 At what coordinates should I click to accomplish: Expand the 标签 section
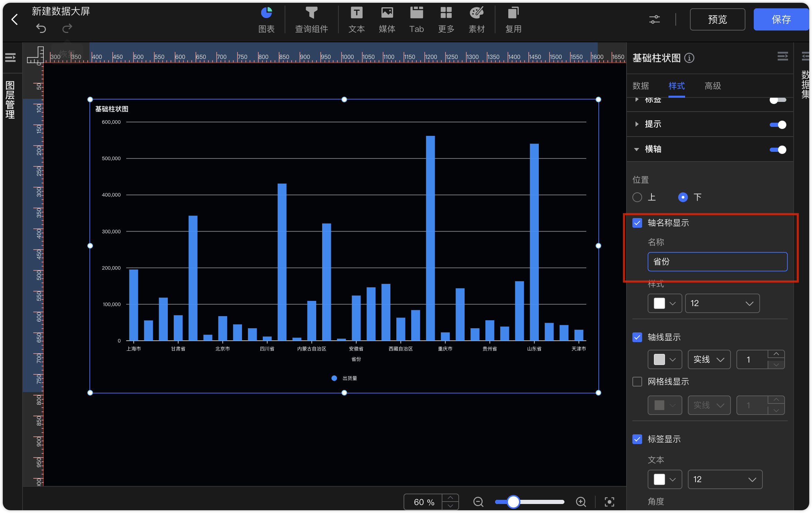(x=637, y=100)
